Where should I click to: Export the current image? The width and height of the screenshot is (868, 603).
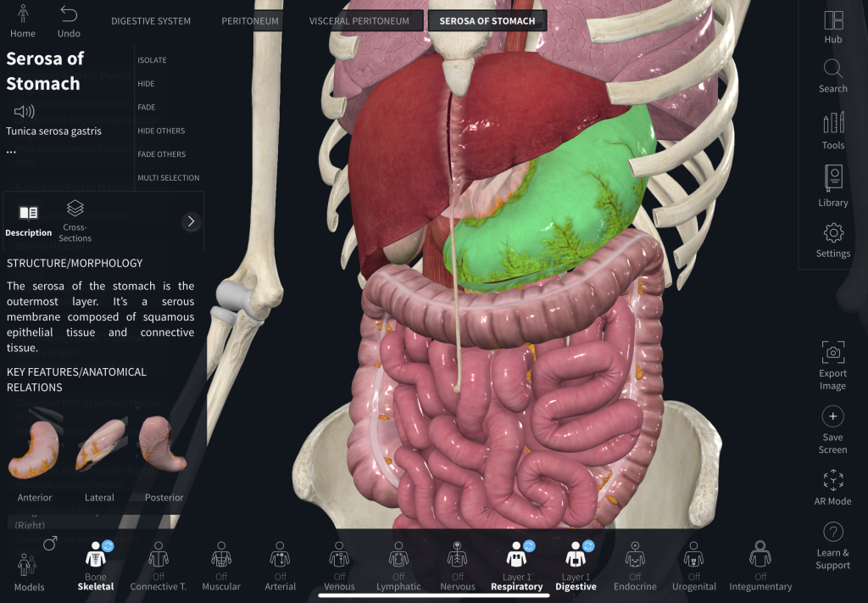pos(832,366)
